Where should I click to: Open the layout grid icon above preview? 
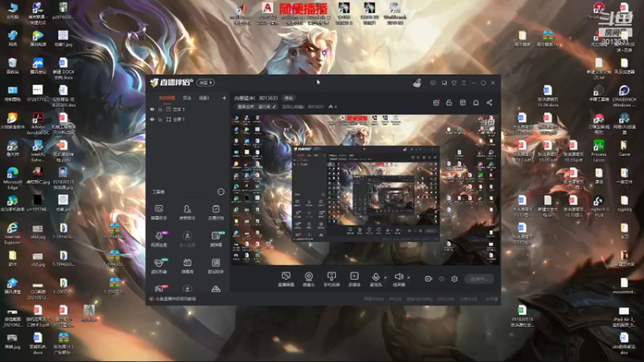click(x=463, y=103)
